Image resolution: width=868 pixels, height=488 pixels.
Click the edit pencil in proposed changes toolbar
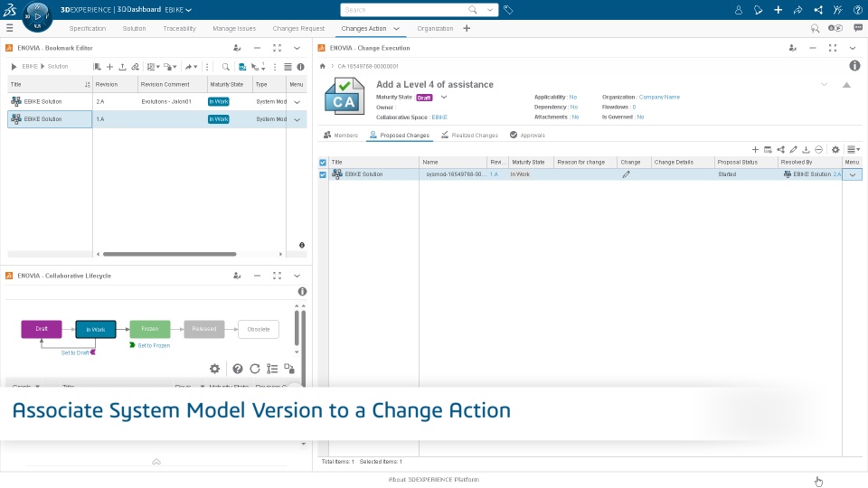pos(793,149)
